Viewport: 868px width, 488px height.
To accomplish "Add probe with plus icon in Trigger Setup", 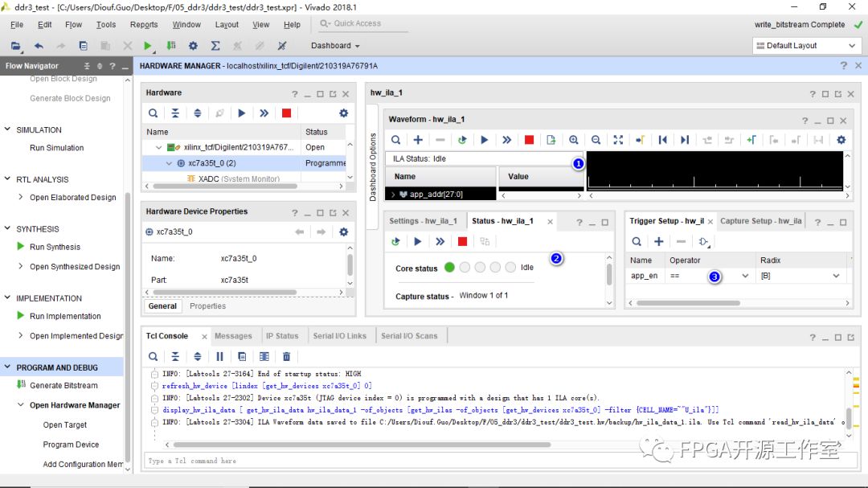I will 658,241.
